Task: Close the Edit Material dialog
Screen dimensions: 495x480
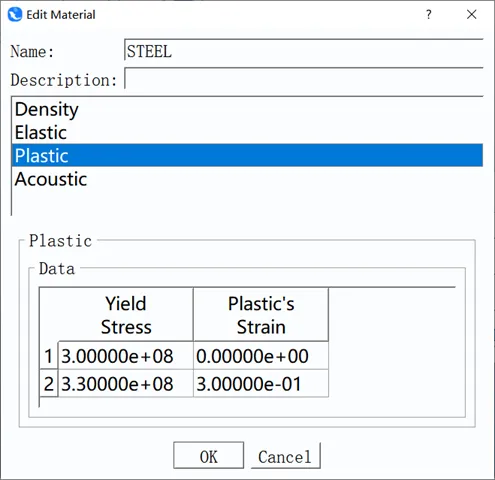Action: coord(472,14)
